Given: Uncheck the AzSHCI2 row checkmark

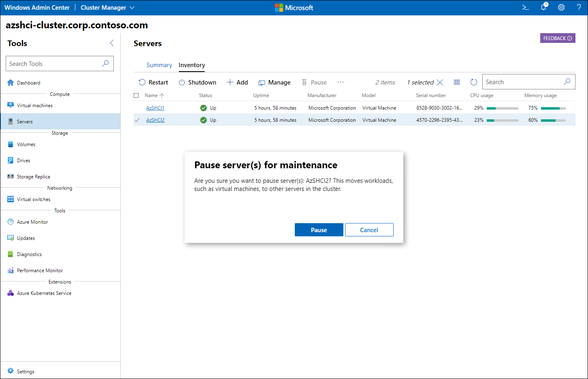Looking at the screenshot, I should click(137, 120).
